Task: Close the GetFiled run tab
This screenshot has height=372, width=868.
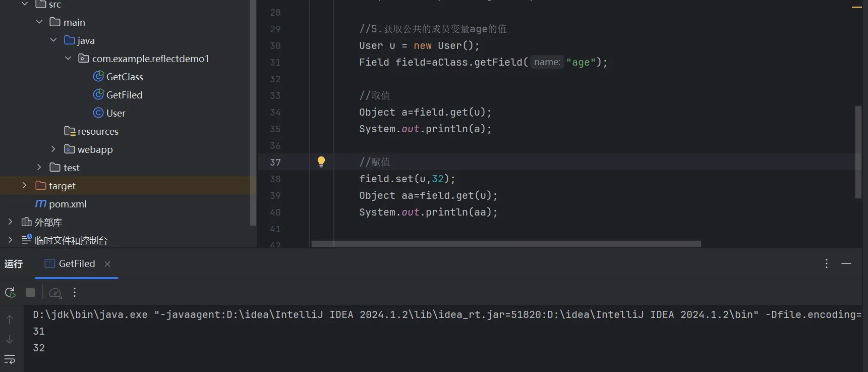Action: coord(107,264)
